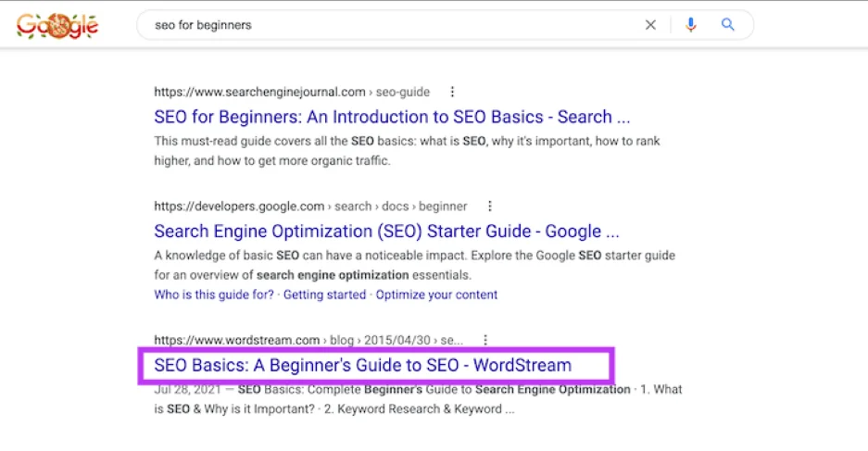868x451 pixels.
Task: Clear the search query with X icon
Action: point(650,25)
